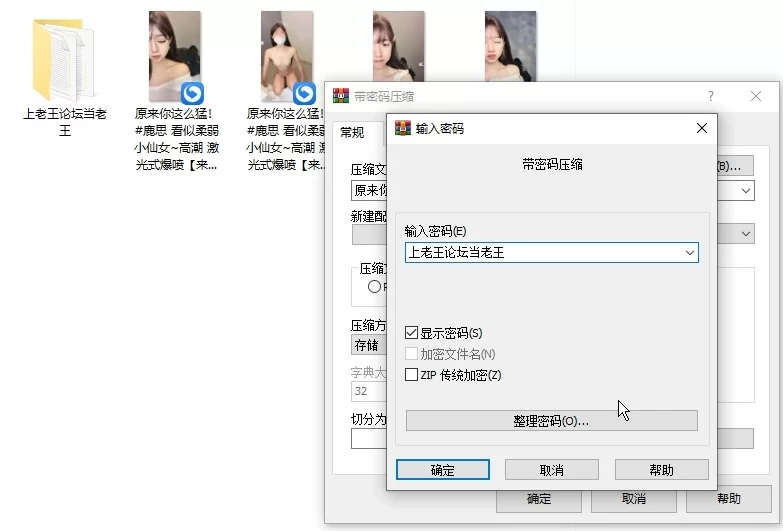Click the WinRAR icon in 输入密码 title bar
This screenshot has height=531, width=783.
click(x=403, y=128)
